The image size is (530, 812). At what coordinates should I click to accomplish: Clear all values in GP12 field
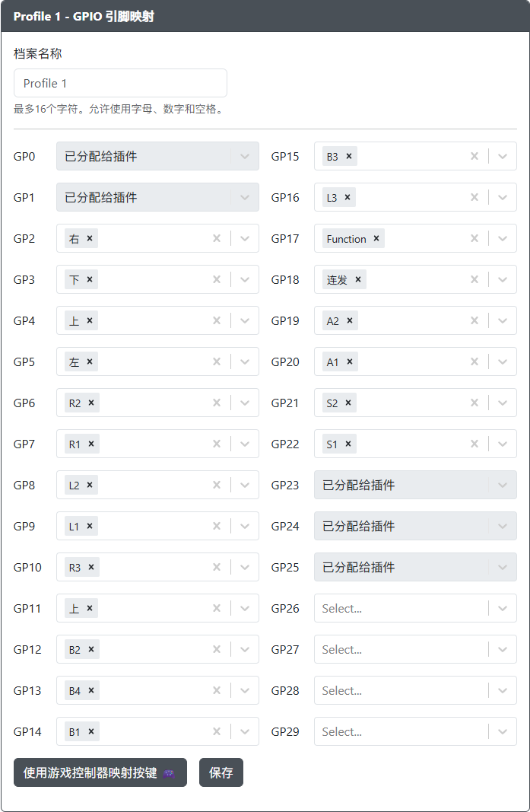pyautogui.click(x=217, y=649)
